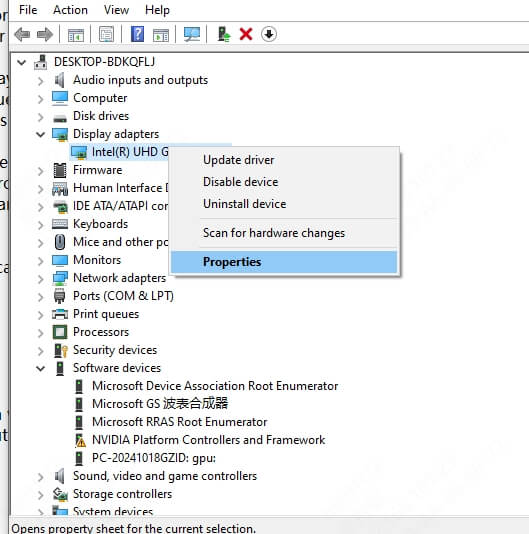Viewport: 529px width, 534px height.
Task: Select the Firmware label
Action: [98, 170]
